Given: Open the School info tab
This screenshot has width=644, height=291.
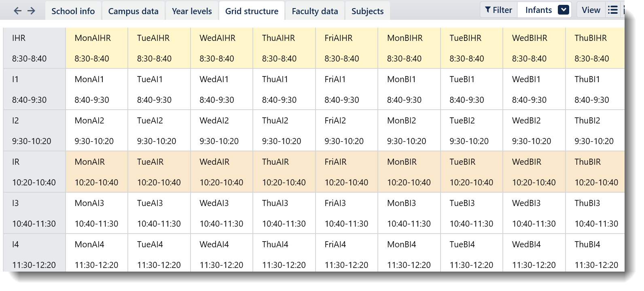Looking at the screenshot, I should coord(73,11).
